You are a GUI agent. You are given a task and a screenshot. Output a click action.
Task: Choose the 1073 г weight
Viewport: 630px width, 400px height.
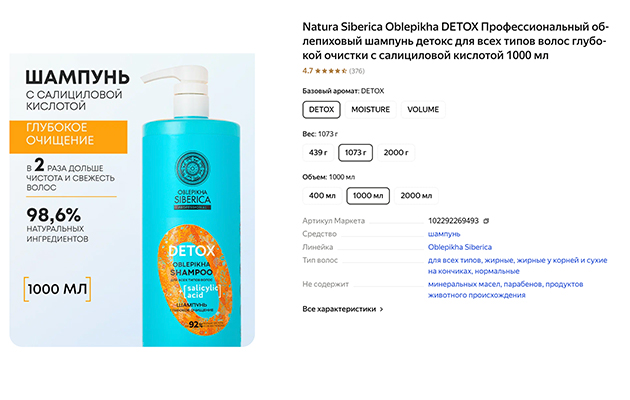(356, 153)
